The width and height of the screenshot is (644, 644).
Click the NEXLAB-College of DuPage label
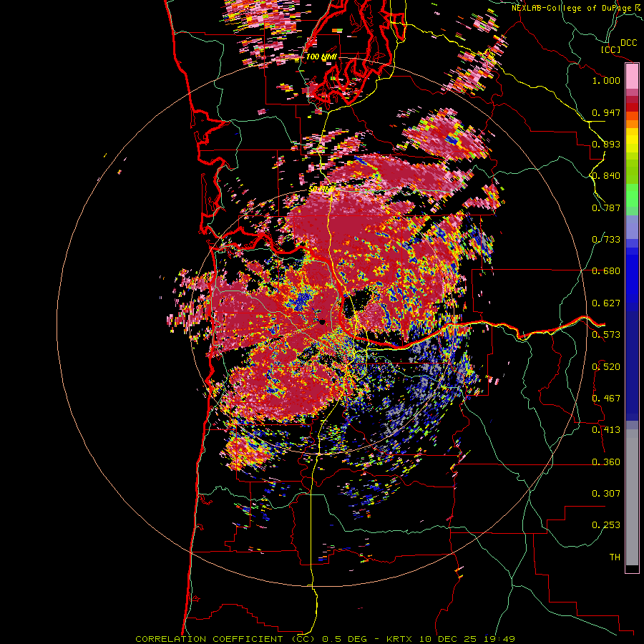pos(571,8)
